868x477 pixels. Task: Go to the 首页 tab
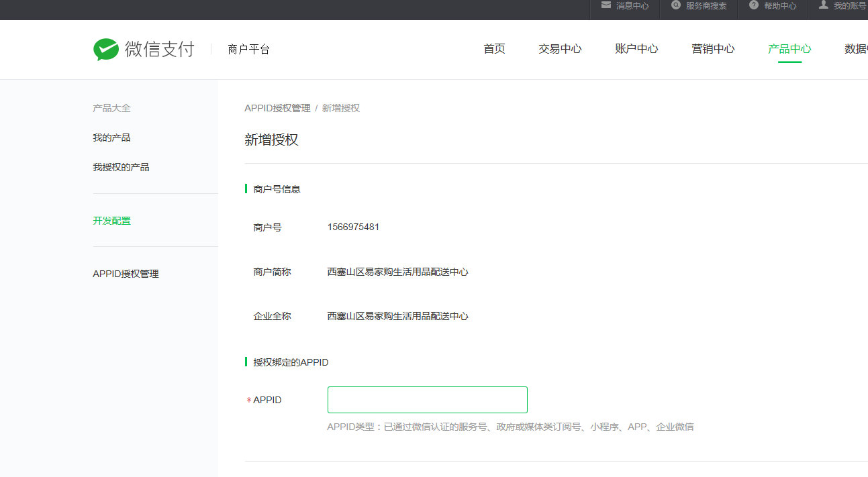coord(494,49)
